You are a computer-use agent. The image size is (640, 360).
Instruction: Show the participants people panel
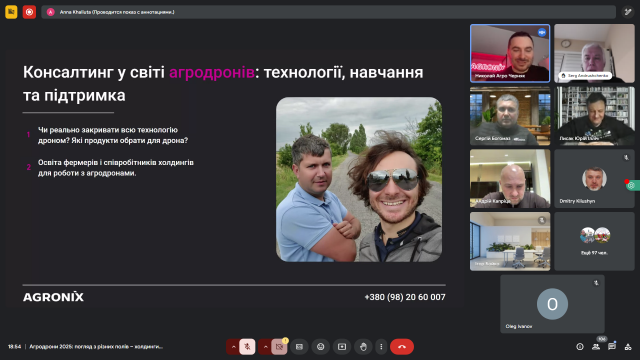point(596,347)
